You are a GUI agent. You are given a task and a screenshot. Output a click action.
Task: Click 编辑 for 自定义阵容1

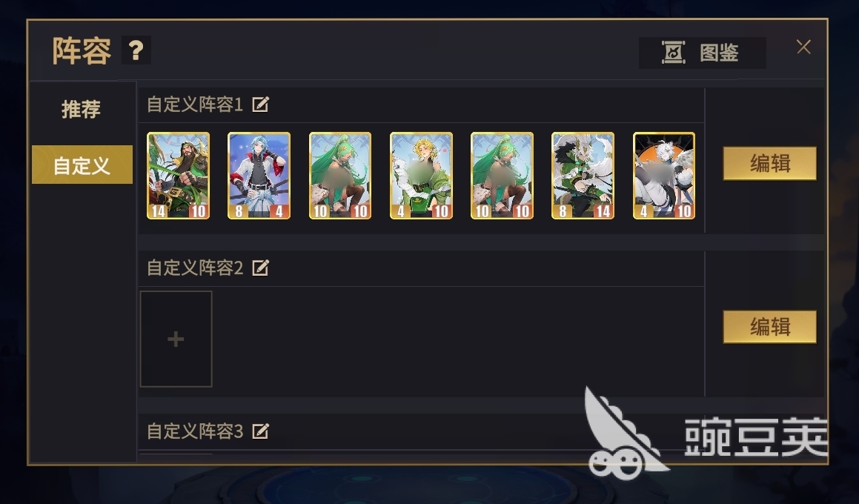[770, 163]
